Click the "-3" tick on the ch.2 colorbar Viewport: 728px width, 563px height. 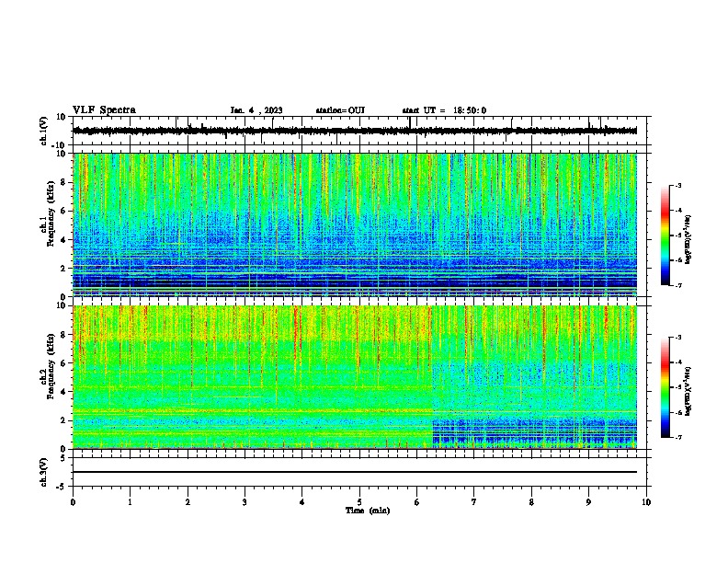(678, 338)
